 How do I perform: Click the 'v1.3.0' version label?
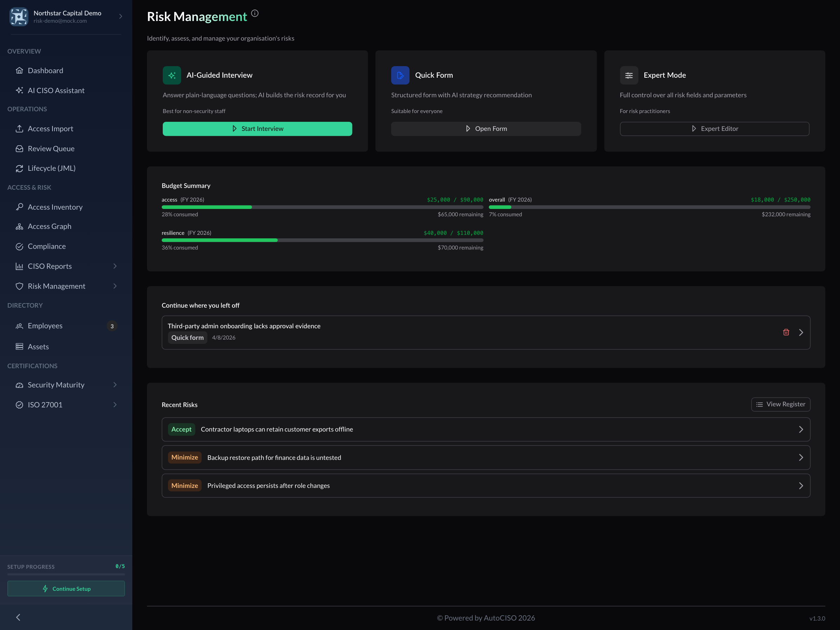pos(817,618)
